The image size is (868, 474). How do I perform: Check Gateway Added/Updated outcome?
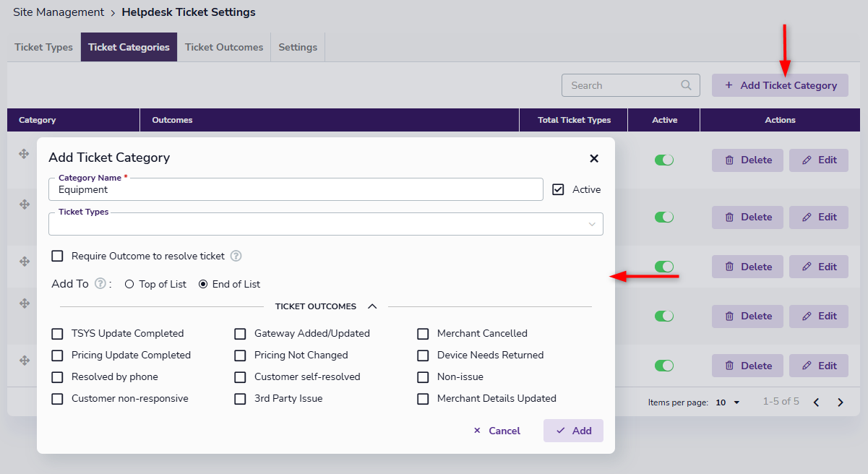tap(240, 334)
